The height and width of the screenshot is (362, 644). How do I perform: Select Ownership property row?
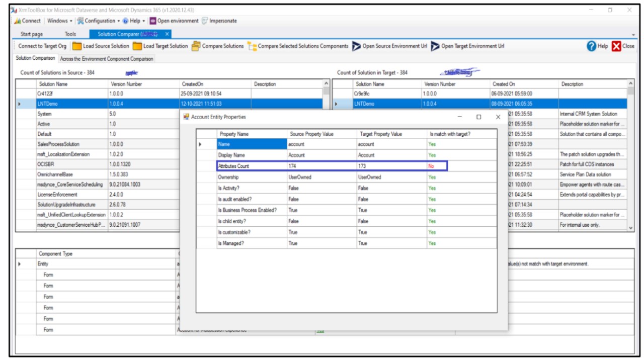pos(346,177)
